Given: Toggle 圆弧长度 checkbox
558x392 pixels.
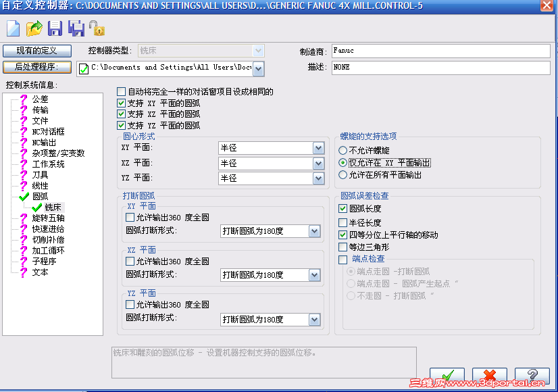Looking at the screenshot, I should 343,208.
